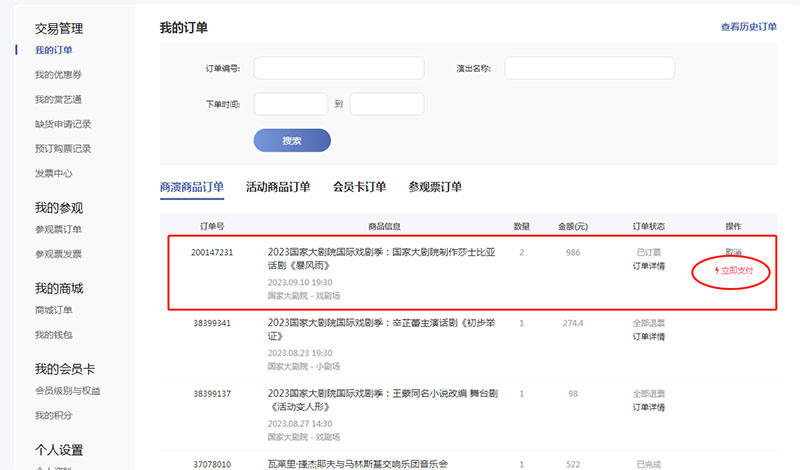View 订单详情 for order 38399341

[x=648, y=337]
